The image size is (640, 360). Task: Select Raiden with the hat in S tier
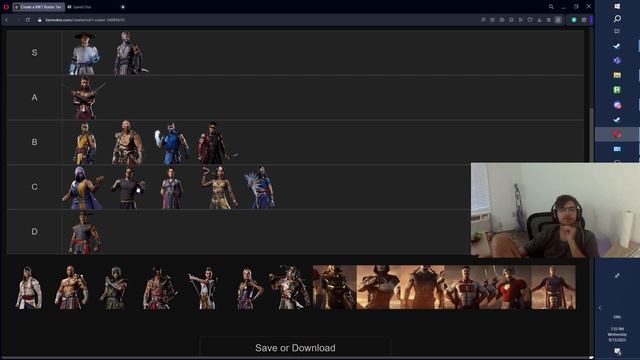(84, 53)
